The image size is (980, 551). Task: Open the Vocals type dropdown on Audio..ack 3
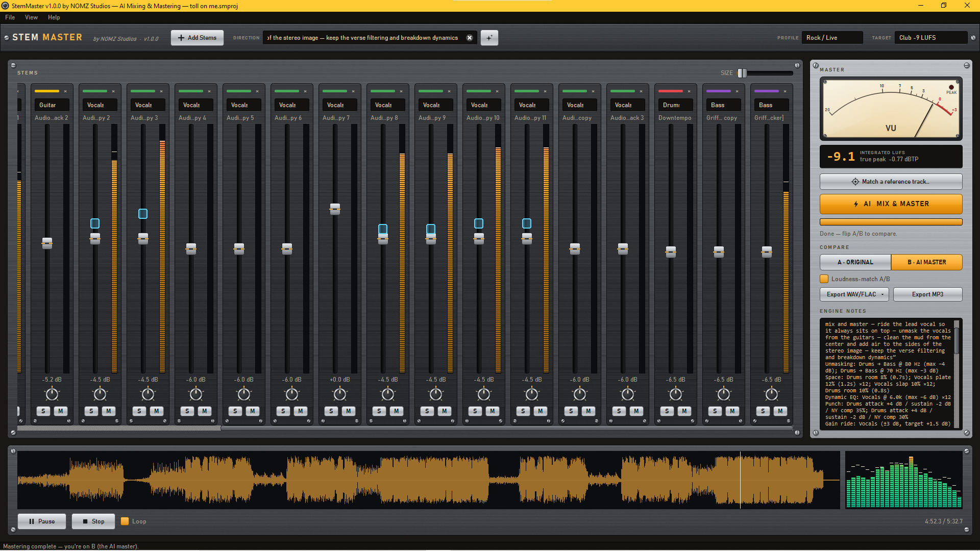[628, 105]
